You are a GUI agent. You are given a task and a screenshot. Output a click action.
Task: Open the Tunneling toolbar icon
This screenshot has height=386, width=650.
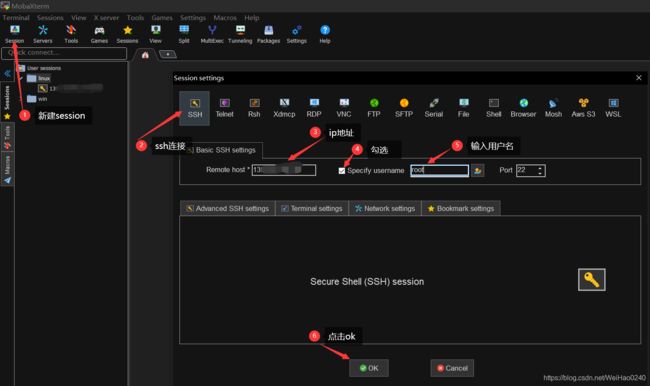click(x=240, y=34)
